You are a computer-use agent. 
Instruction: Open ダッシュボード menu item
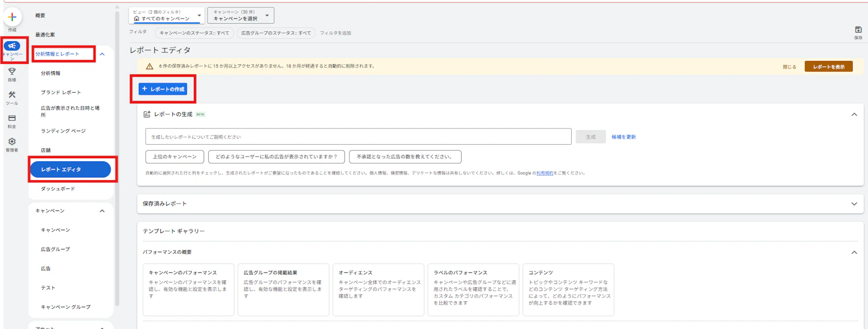pos(58,189)
